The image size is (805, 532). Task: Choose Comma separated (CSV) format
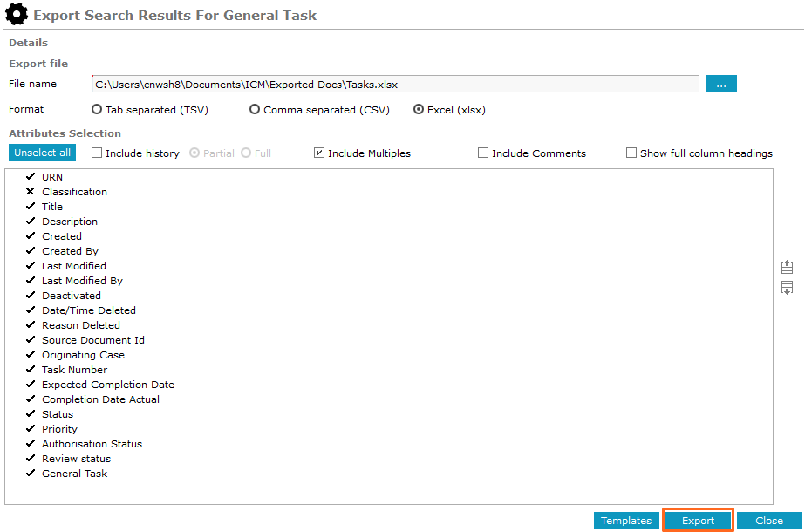point(255,110)
